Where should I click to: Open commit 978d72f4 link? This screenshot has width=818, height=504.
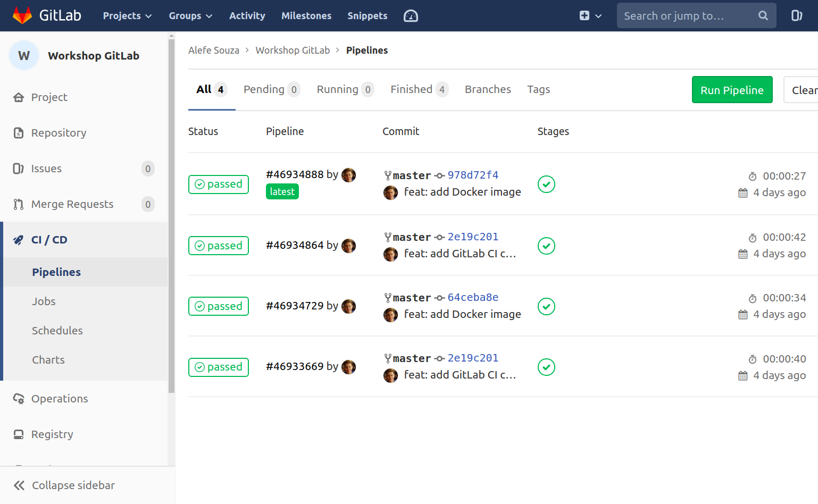473,175
